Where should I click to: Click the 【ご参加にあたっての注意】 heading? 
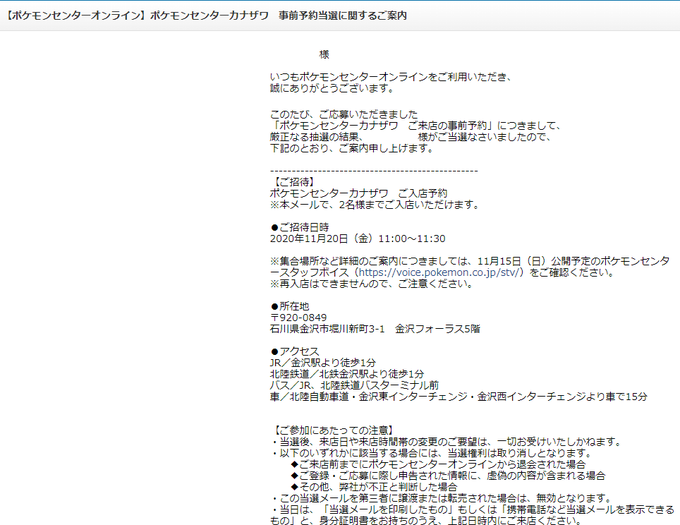[333, 430]
